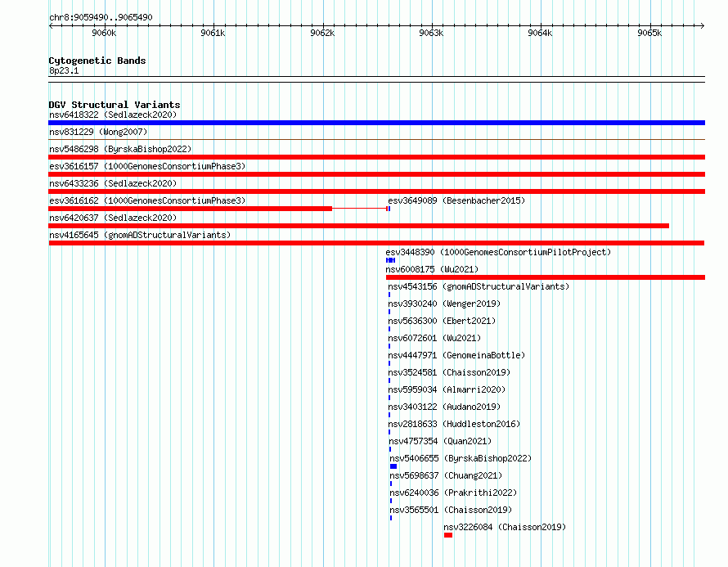
Task: Open nsv6433236 (Sedlazeck2020) variant entry
Action: click(113, 183)
